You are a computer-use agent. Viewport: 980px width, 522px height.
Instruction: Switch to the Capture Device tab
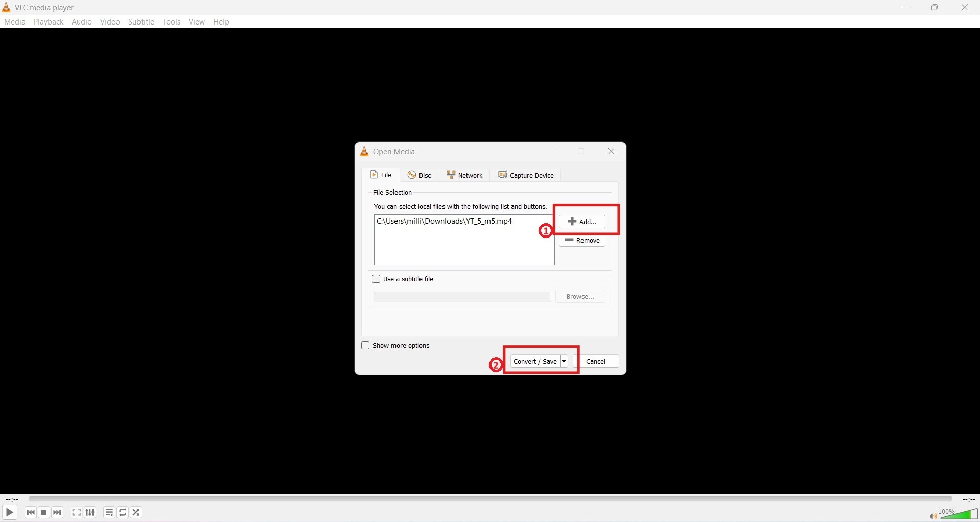(526, 175)
